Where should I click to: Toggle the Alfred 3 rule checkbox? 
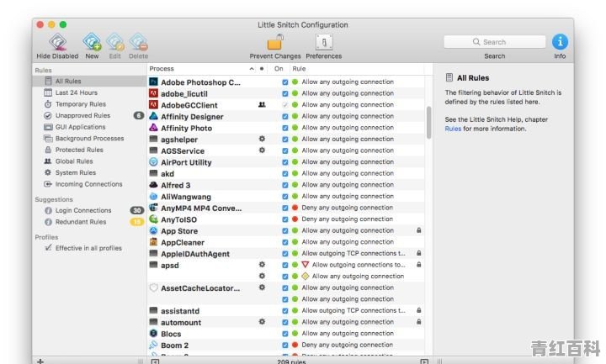tap(285, 185)
